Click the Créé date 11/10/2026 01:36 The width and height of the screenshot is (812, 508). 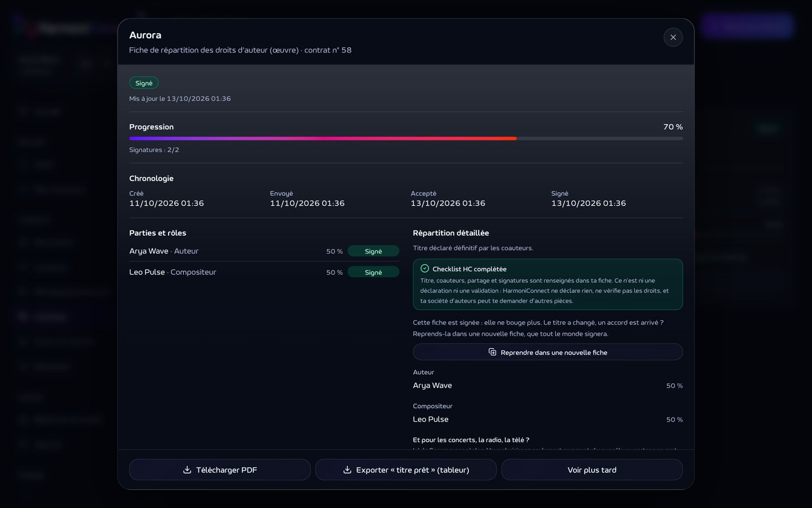coord(166,203)
